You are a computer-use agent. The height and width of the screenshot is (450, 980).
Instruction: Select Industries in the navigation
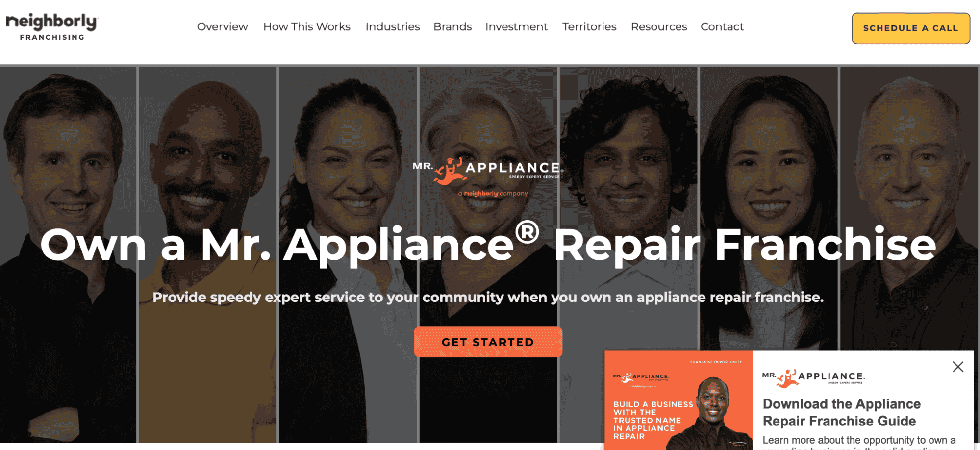(393, 27)
